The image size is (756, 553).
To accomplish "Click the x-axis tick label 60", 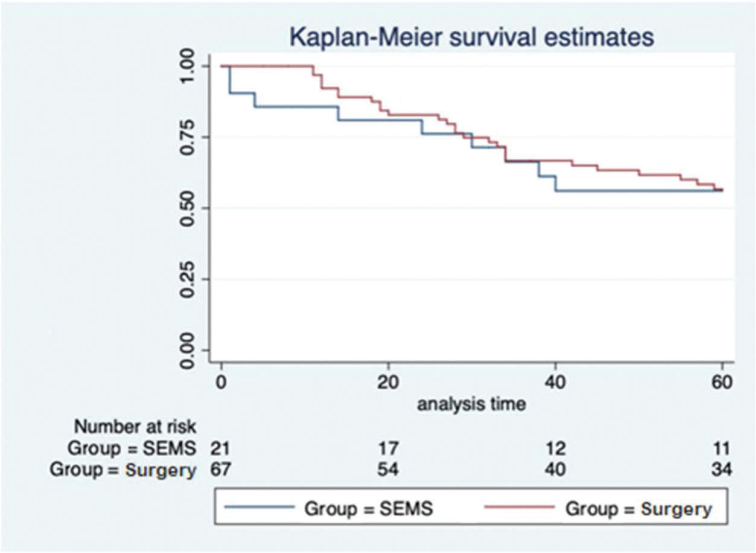I will click(722, 383).
